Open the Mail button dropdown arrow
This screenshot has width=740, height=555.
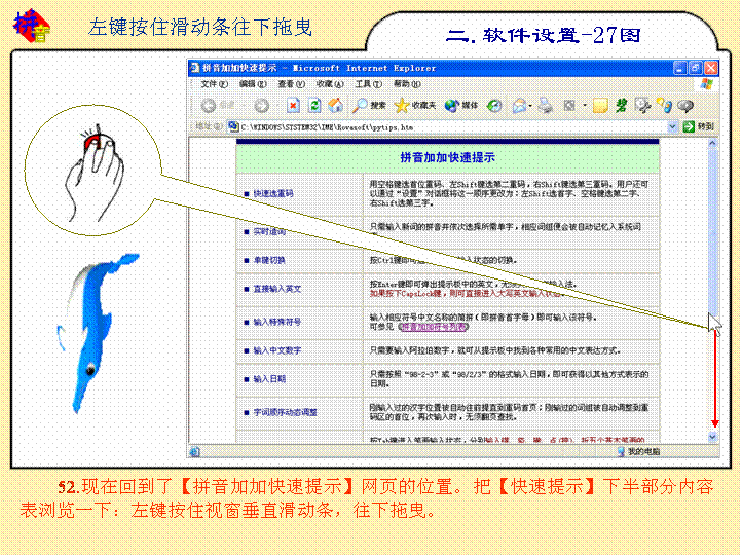coord(530,106)
